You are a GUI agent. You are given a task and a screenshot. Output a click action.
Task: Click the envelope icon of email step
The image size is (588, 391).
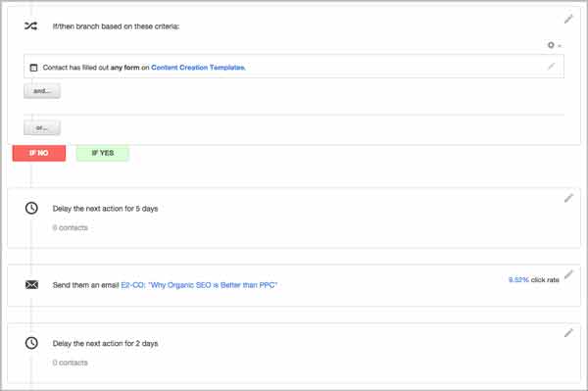(x=31, y=285)
